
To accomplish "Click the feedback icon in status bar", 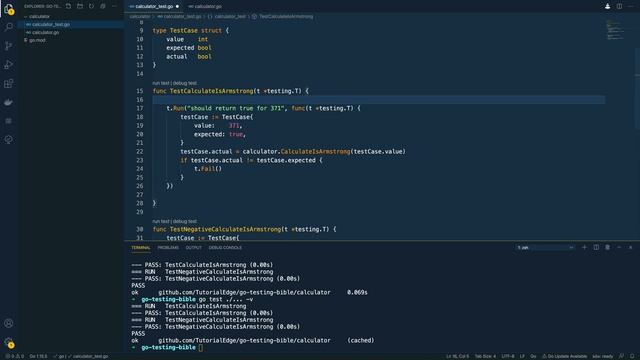I will coord(621,356).
